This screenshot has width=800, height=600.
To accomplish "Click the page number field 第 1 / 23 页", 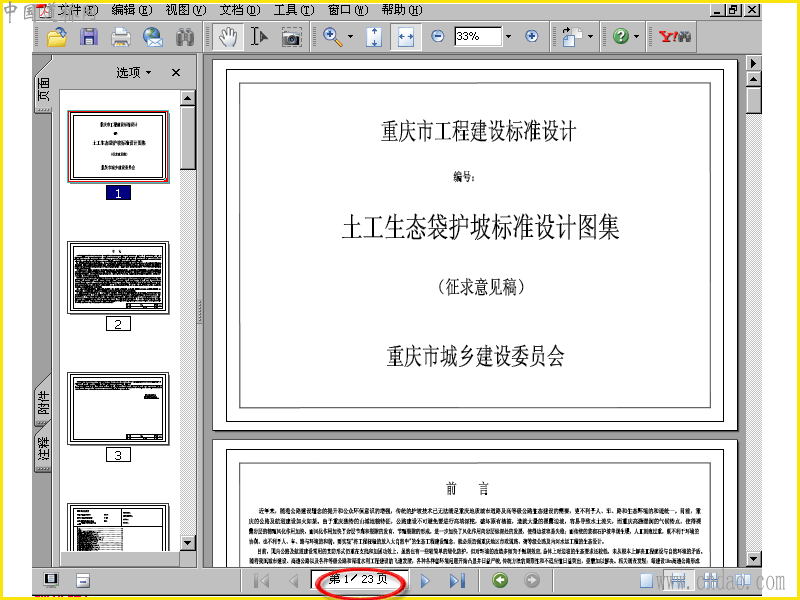I will (360, 580).
